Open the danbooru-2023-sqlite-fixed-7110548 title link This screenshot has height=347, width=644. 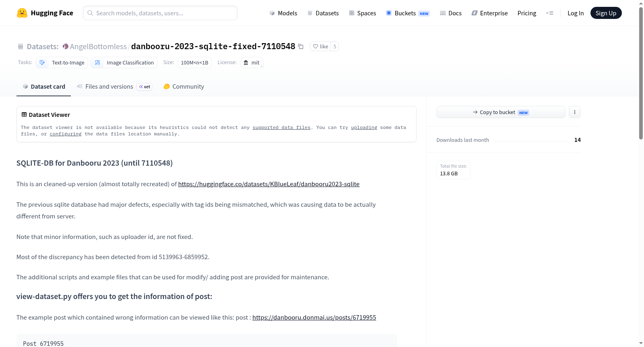[213, 46]
